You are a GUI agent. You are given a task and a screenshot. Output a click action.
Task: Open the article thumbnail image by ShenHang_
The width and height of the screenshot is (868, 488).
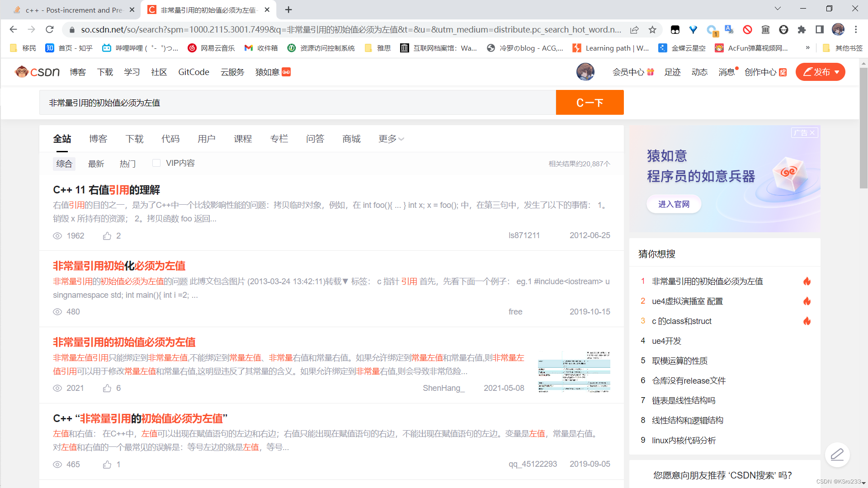[574, 371]
